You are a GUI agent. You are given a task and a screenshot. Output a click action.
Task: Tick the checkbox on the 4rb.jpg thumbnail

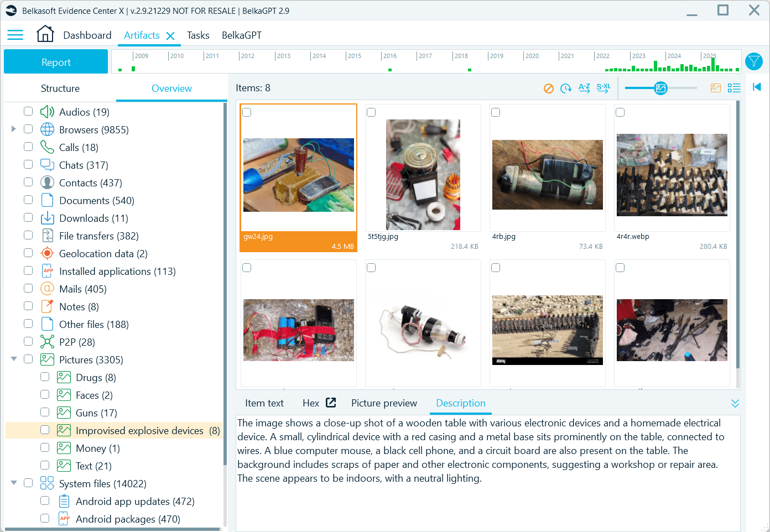(496, 112)
